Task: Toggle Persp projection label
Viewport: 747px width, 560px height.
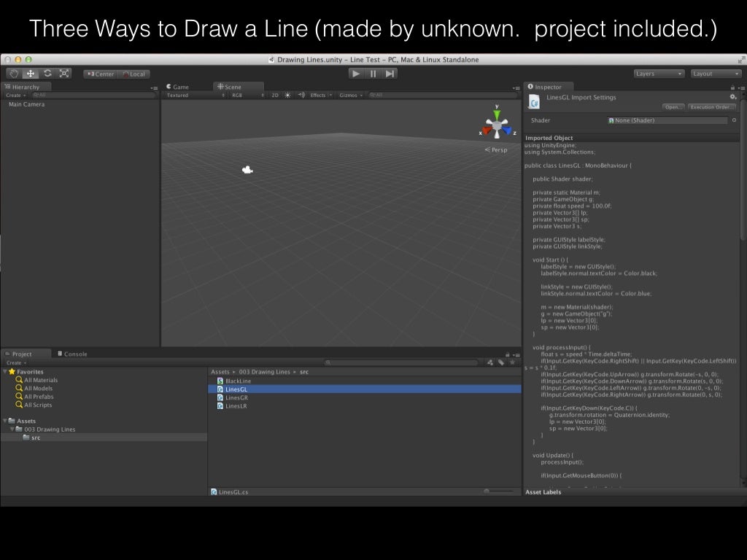Action: coord(496,149)
